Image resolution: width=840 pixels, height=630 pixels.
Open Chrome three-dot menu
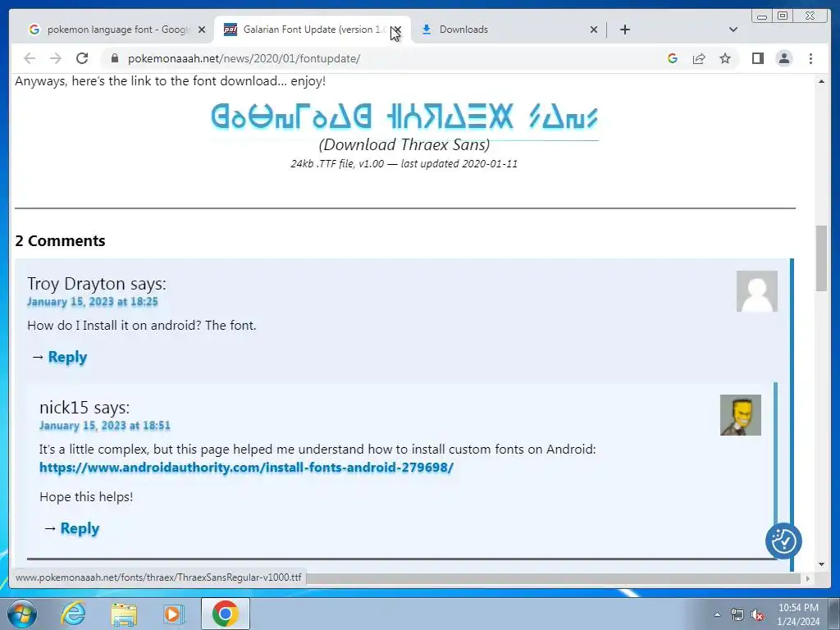(x=810, y=58)
